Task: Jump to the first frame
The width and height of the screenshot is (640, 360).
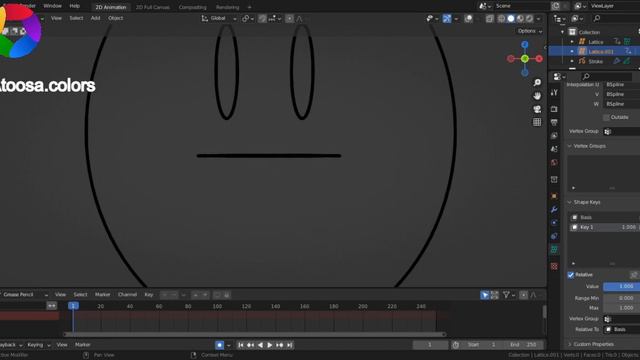Action: 241,345
